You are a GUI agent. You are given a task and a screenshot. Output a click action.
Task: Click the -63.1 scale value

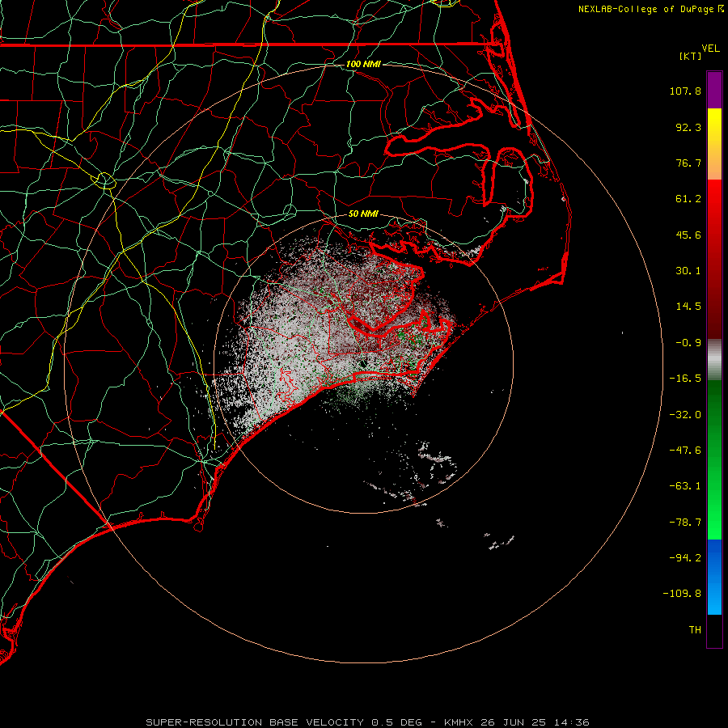pyautogui.click(x=685, y=486)
